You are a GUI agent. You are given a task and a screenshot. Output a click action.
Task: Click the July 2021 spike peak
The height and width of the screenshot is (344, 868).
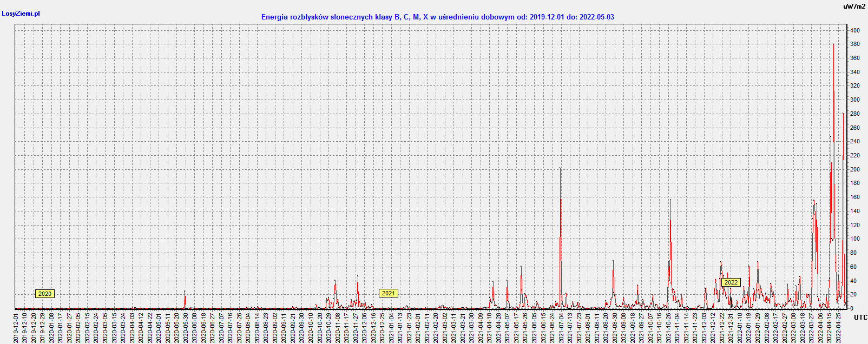coord(560,169)
